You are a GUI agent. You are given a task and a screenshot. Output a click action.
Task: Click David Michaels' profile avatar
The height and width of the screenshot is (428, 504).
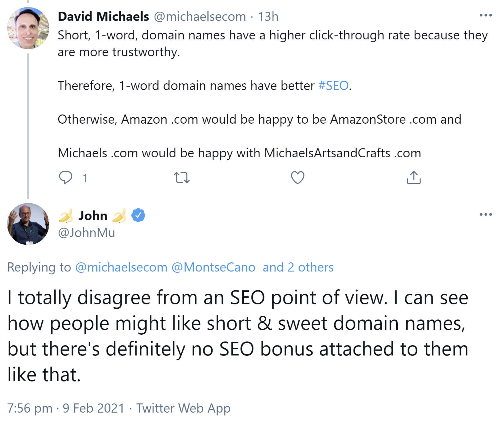pos(28,27)
